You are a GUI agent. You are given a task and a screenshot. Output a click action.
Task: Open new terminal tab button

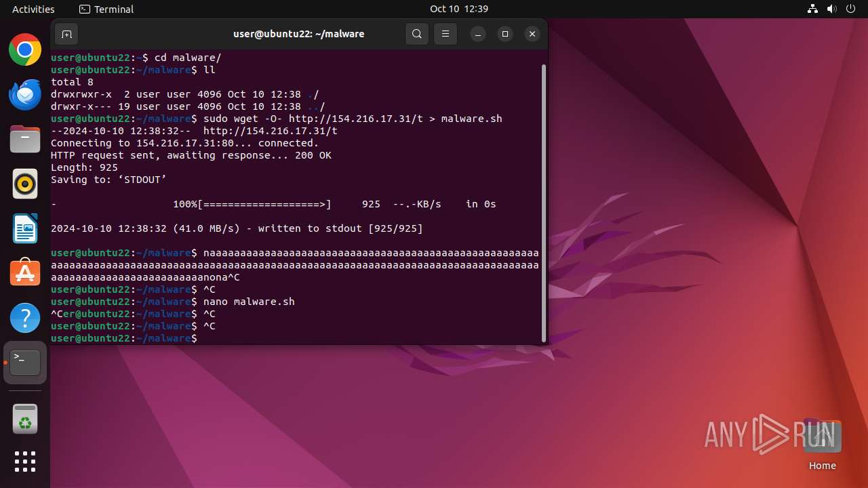coord(66,34)
